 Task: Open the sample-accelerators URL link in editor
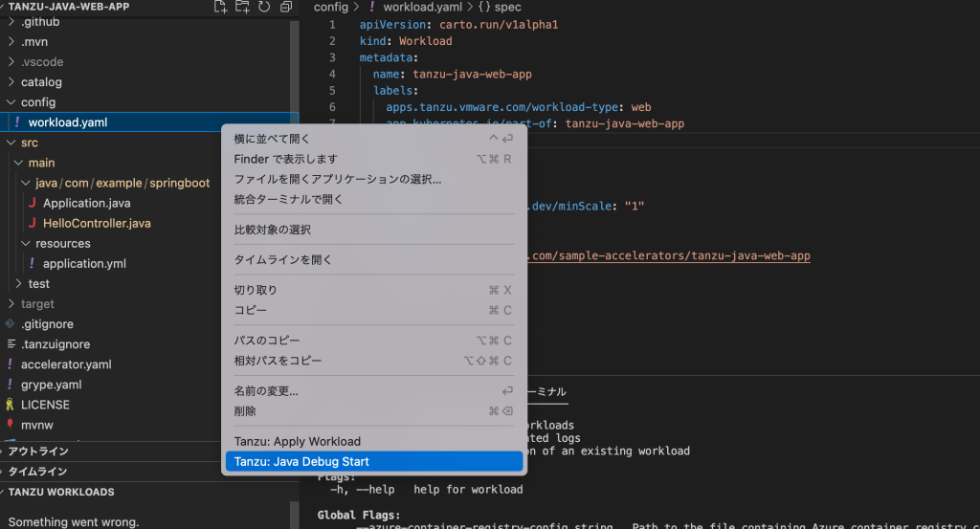coord(670,256)
